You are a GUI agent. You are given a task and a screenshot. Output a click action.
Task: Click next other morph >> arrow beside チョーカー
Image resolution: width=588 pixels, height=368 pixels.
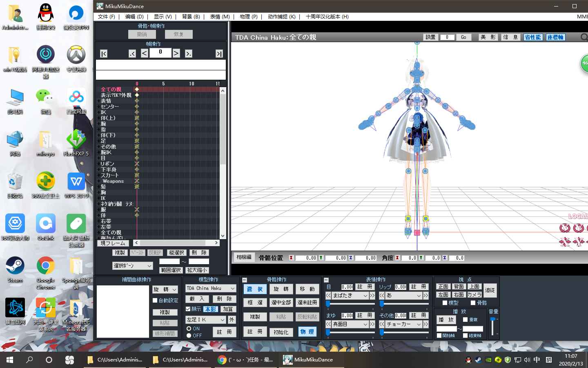426,324
